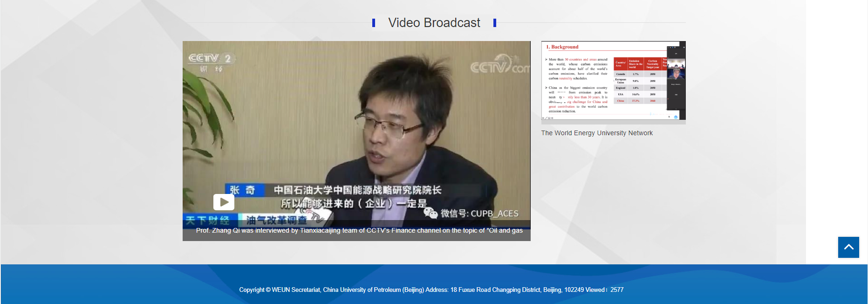Image resolution: width=868 pixels, height=304 pixels.
Task: Click the 'Viewed: 2577' counter in footer
Action: [604, 290]
